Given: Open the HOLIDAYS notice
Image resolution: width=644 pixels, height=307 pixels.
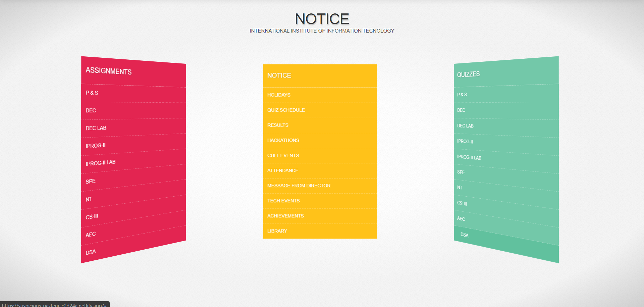Looking at the screenshot, I should click(320, 95).
